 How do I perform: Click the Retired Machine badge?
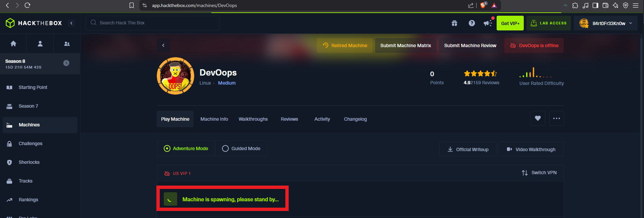tap(345, 45)
